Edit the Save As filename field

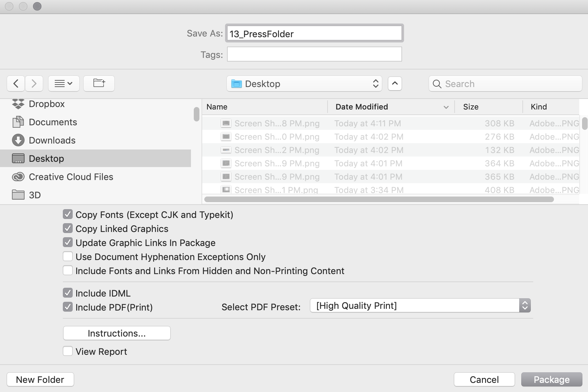point(315,33)
